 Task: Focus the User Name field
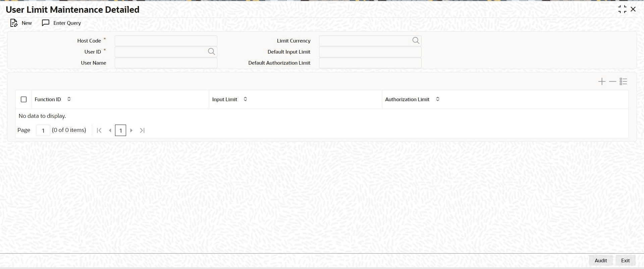click(x=166, y=63)
